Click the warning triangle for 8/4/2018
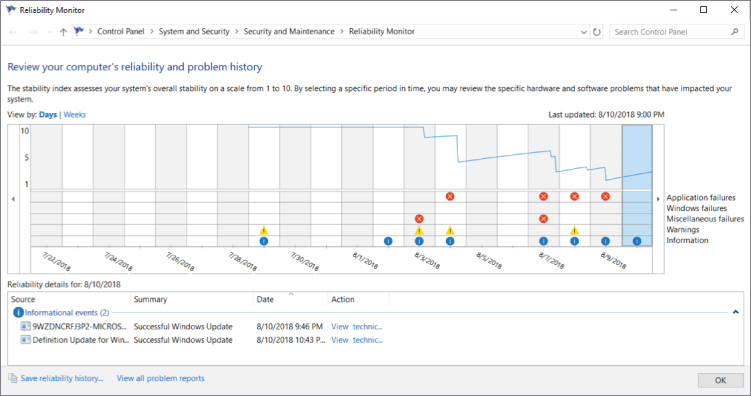This screenshot has height=396, width=751. point(450,230)
